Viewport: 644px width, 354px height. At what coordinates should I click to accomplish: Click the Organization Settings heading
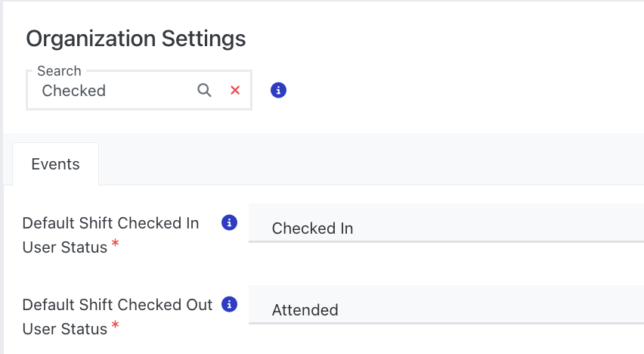tap(136, 38)
